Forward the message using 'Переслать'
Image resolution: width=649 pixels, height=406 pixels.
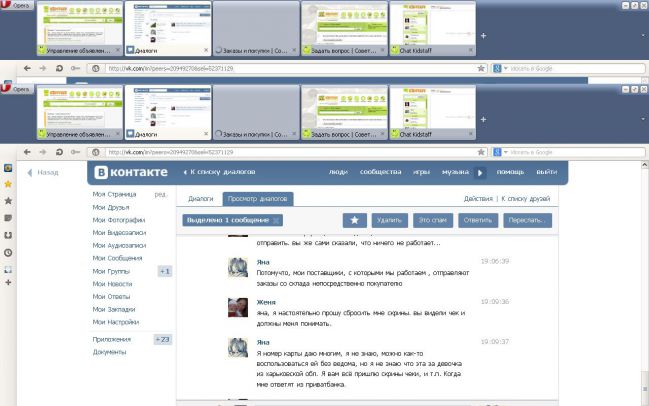coord(527,220)
